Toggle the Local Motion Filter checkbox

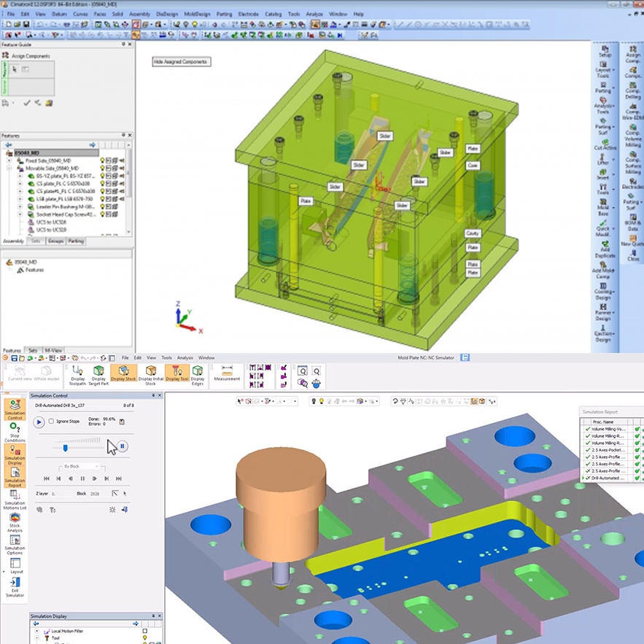[x=144, y=631]
